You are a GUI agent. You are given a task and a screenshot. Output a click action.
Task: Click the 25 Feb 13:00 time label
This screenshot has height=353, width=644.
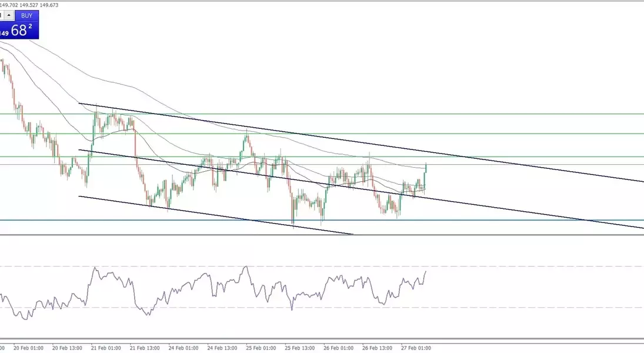[300, 348]
